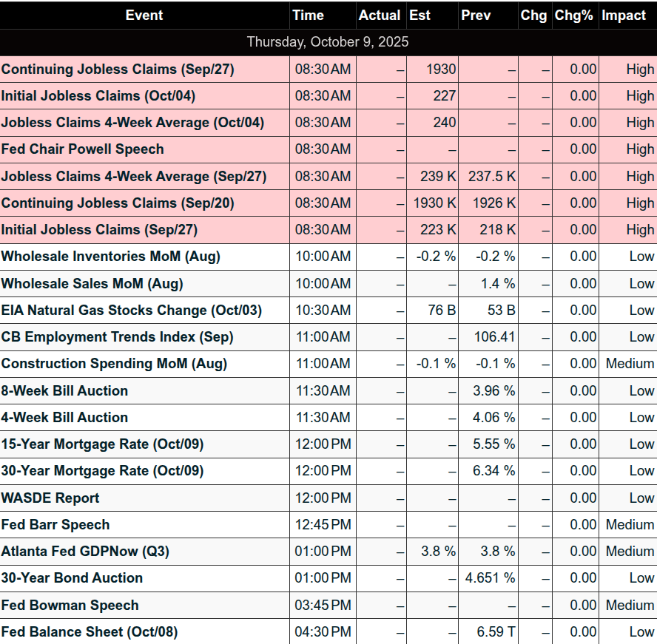Sort by the Time column header
This screenshot has width=657, height=644.
pos(308,16)
